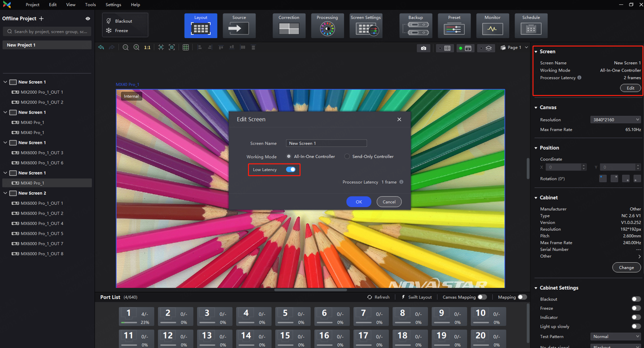Click the Edit button in Screen panel

click(x=630, y=88)
